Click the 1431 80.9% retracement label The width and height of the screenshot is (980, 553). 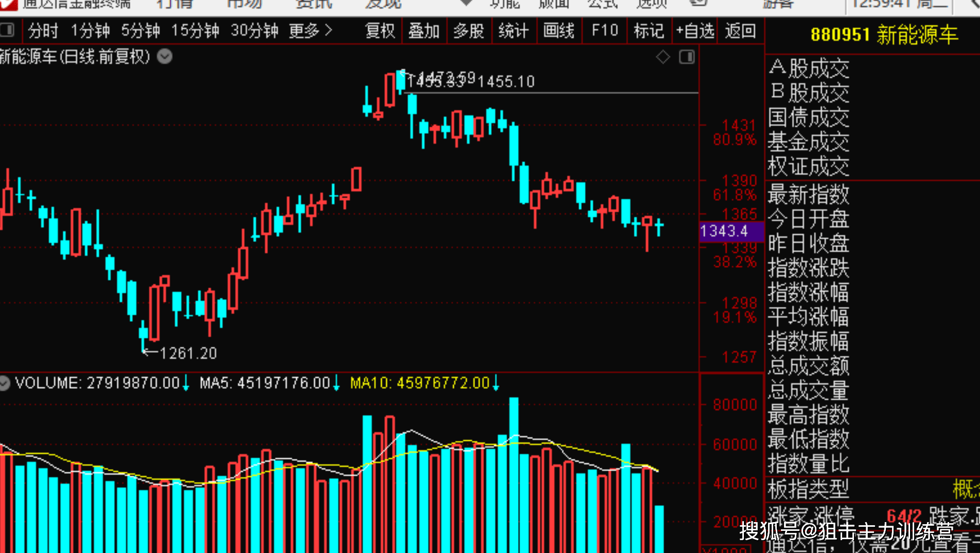click(x=736, y=133)
